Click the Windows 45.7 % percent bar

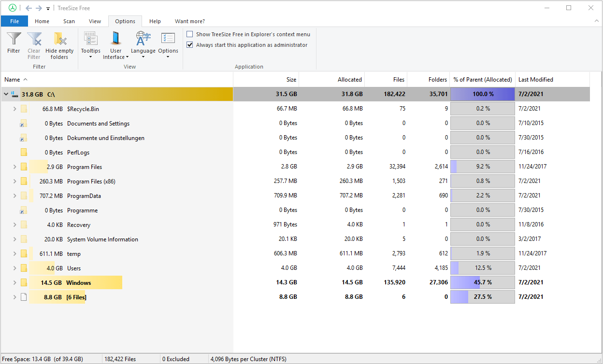pos(482,282)
